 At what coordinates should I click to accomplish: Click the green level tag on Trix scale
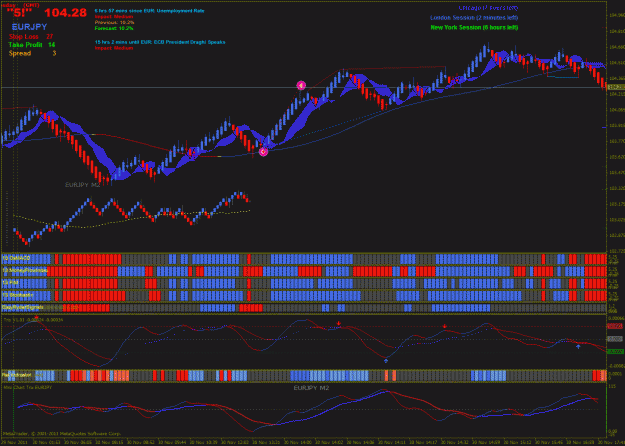click(x=615, y=352)
